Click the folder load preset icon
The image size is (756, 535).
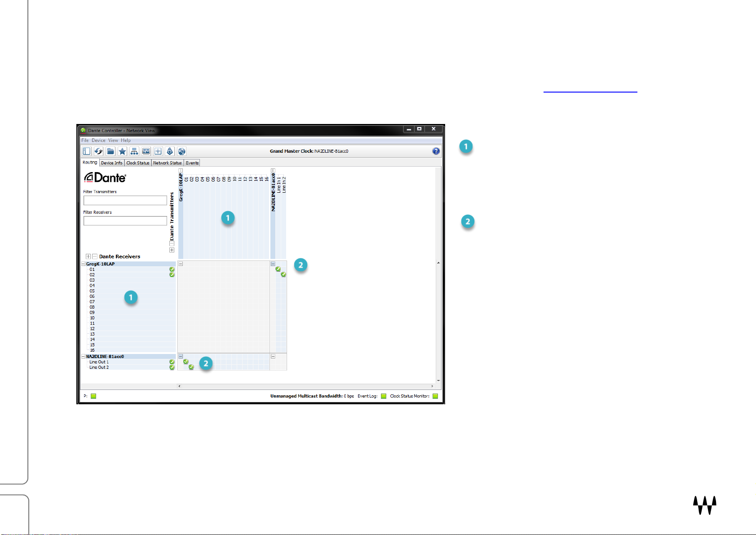[x=111, y=151]
